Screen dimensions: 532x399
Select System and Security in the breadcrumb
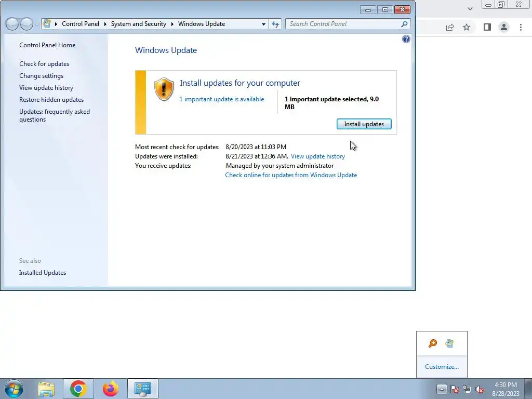click(x=138, y=24)
